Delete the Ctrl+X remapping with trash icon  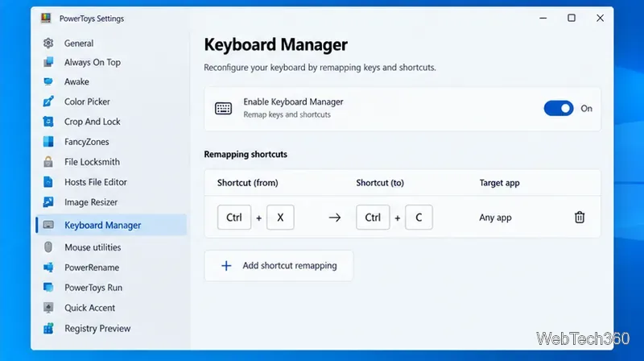coord(580,217)
